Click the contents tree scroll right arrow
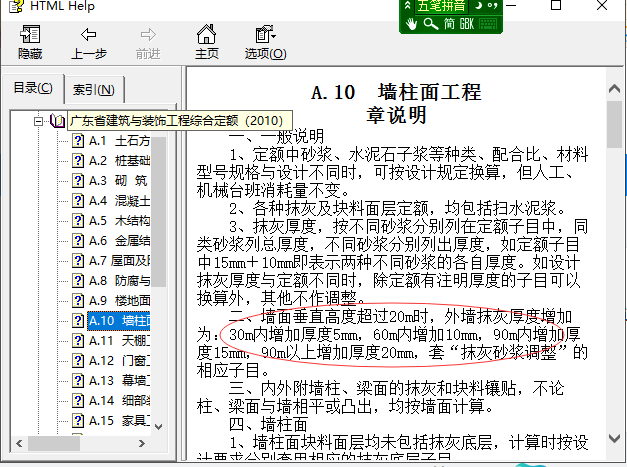 click(142, 443)
